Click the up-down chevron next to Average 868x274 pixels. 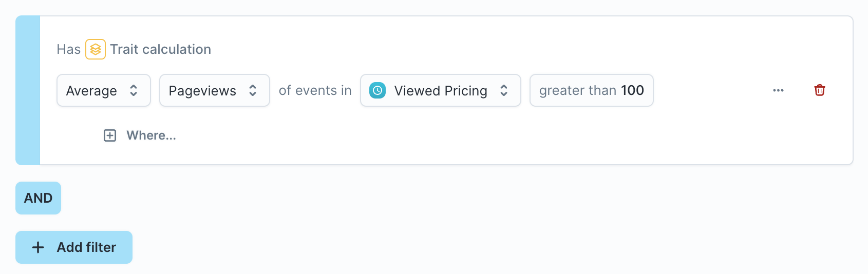(x=134, y=90)
